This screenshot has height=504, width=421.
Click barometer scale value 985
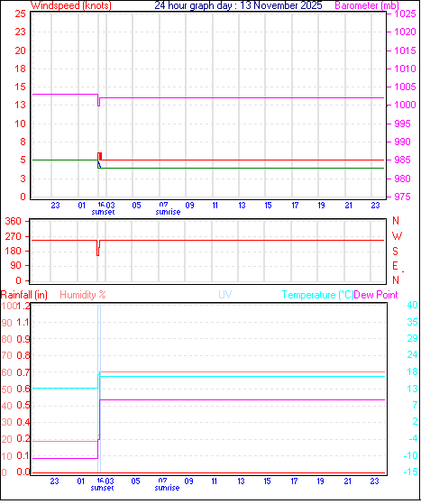402,160
